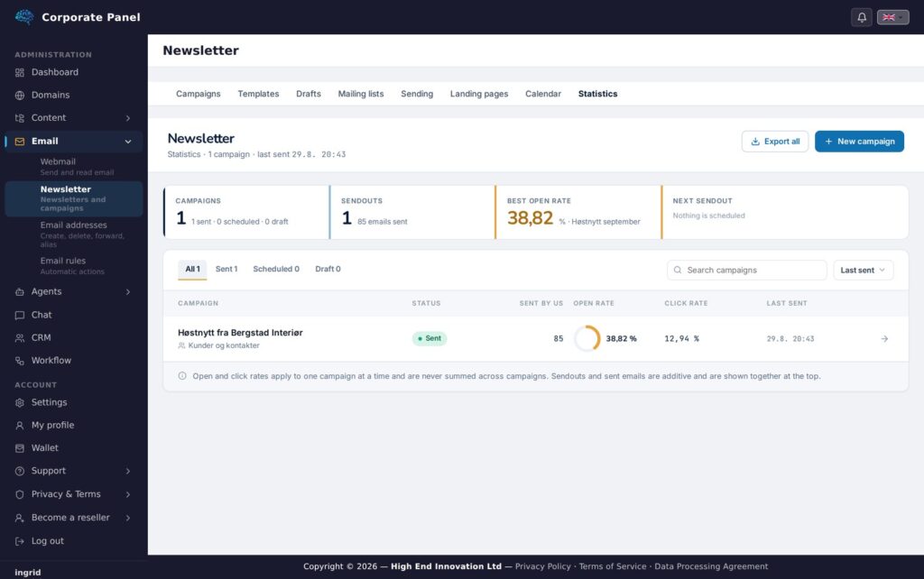Click the Wallet icon
This screenshot has width=924, height=579.
[20, 448]
